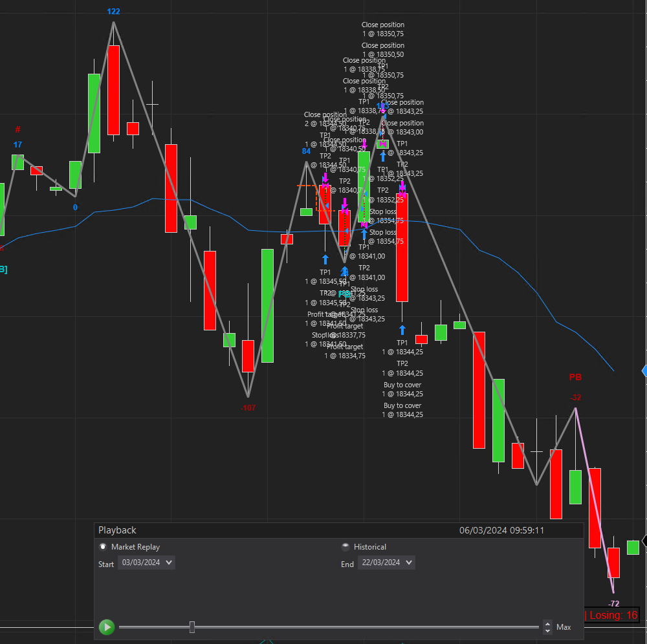Select the Market Replay radio button
This screenshot has height=644, width=647.
103,547
